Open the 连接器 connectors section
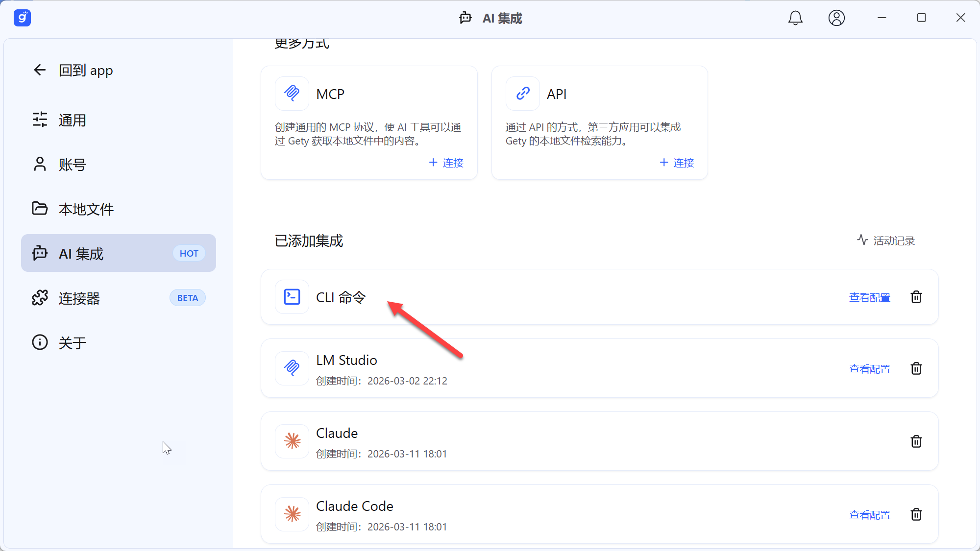 pyautogui.click(x=119, y=298)
